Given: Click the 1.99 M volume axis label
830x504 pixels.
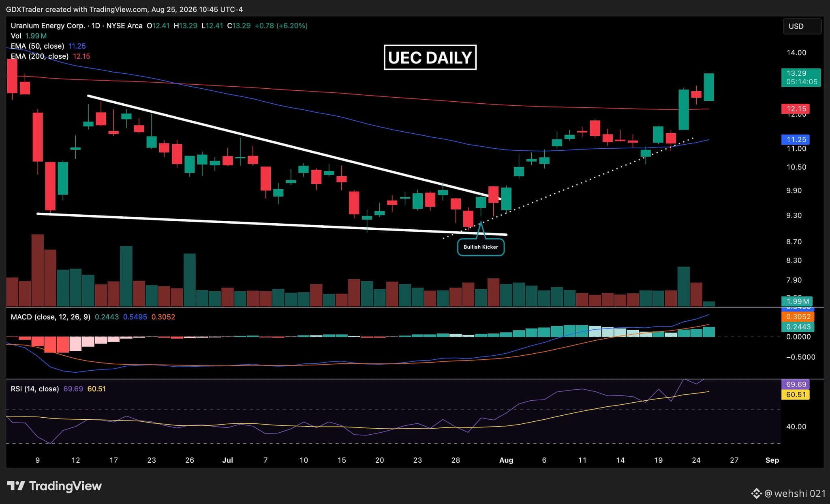Looking at the screenshot, I should pyautogui.click(x=797, y=301).
